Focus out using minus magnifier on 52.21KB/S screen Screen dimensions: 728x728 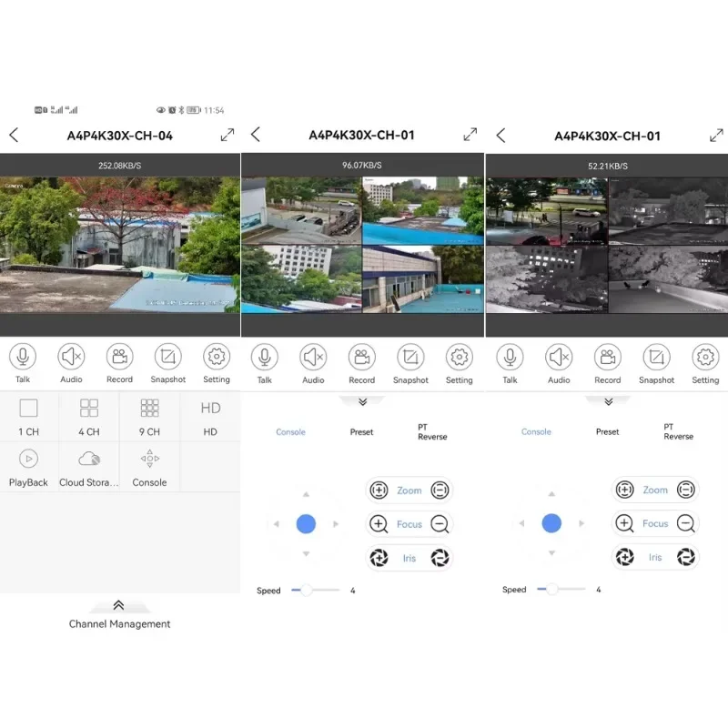686,523
